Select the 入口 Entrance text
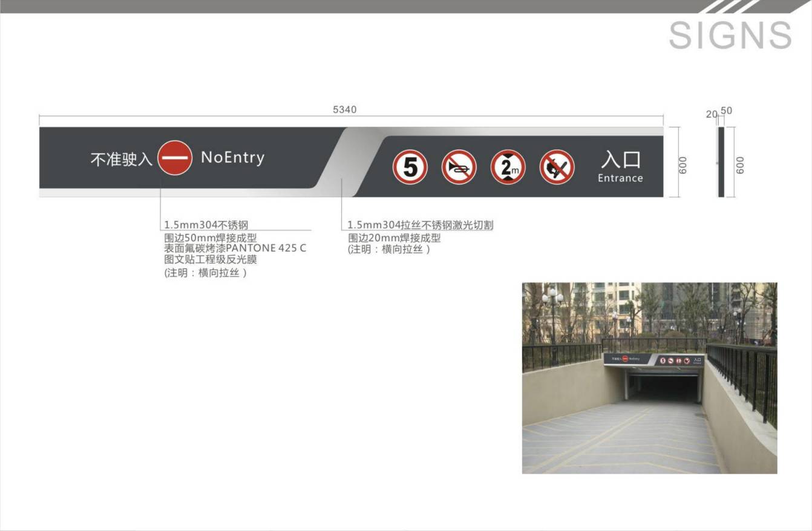Image resolution: width=812 pixels, height=531 pixels. click(620, 167)
